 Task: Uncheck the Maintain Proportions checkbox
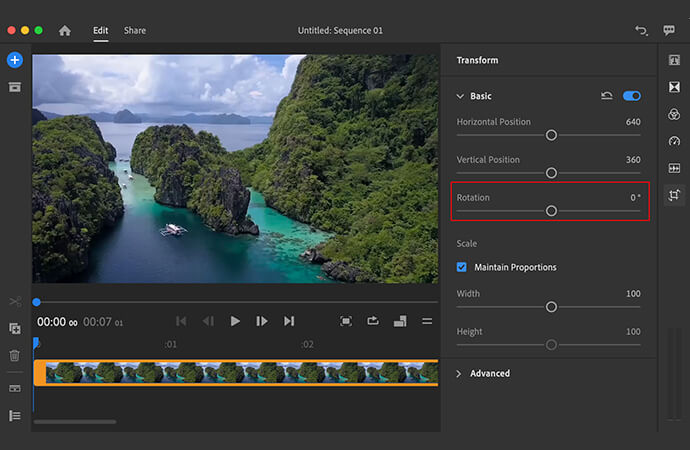[x=462, y=267]
